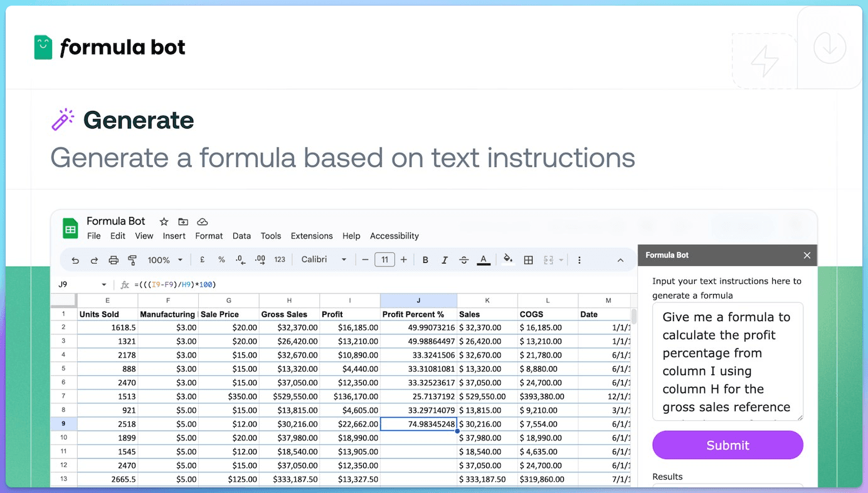Image resolution: width=868 pixels, height=493 pixels.
Task: Click the Submit button
Action: (728, 445)
